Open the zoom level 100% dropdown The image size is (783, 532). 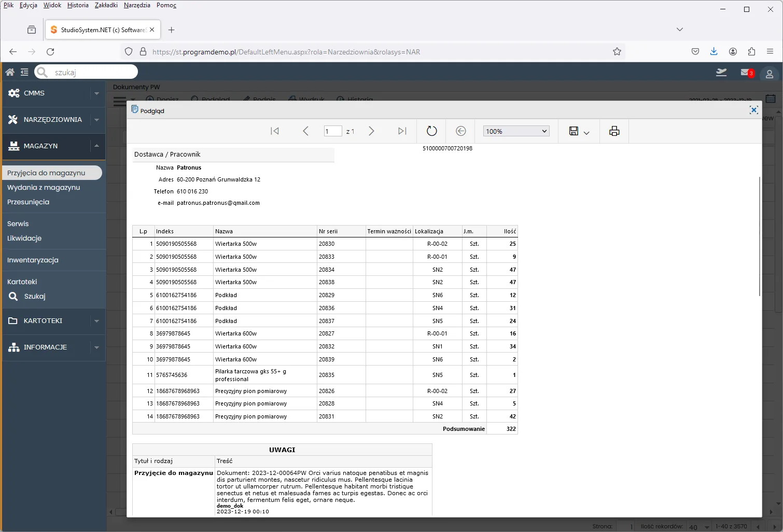(516, 131)
